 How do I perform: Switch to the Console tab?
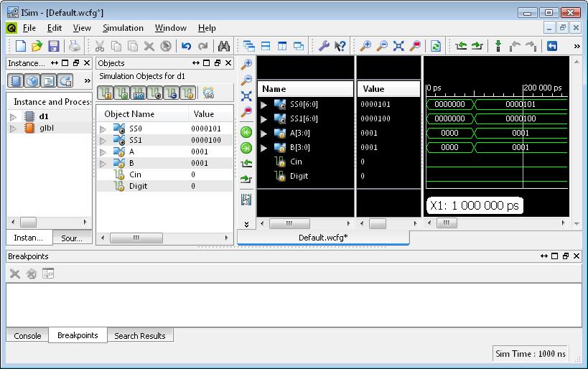coord(27,335)
